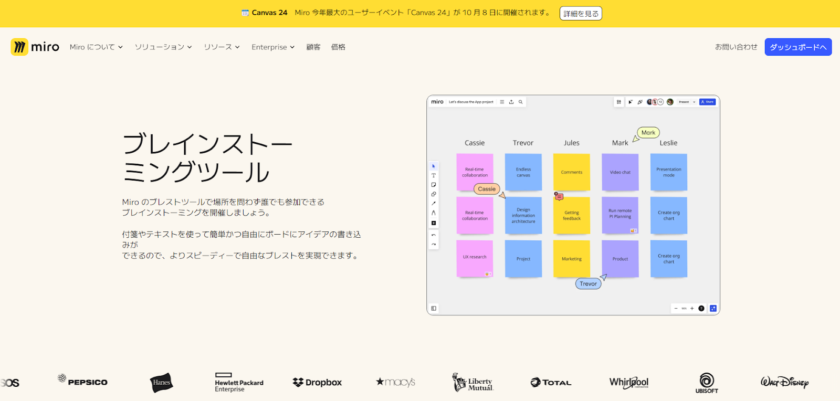
Task: Click the Total logo
Action: pyautogui.click(x=550, y=382)
